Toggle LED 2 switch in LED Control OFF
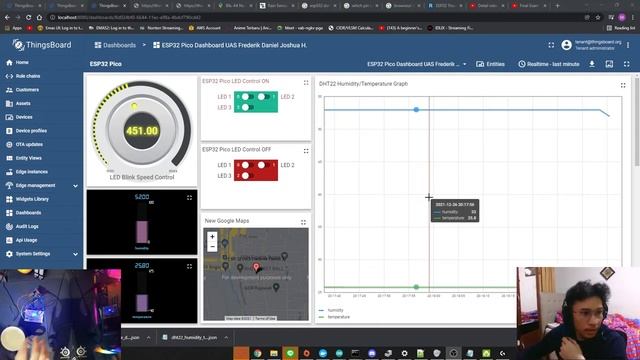640x360 pixels. (263, 165)
